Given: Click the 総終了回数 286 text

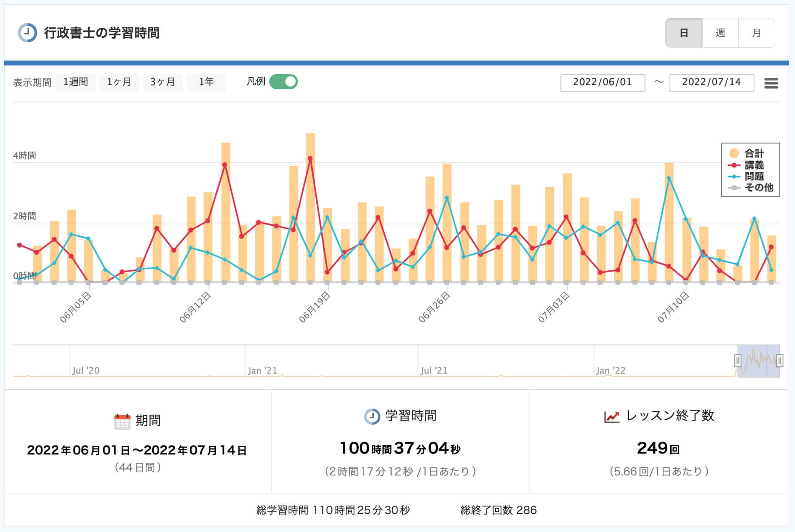Looking at the screenshot, I should [x=498, y=510].
